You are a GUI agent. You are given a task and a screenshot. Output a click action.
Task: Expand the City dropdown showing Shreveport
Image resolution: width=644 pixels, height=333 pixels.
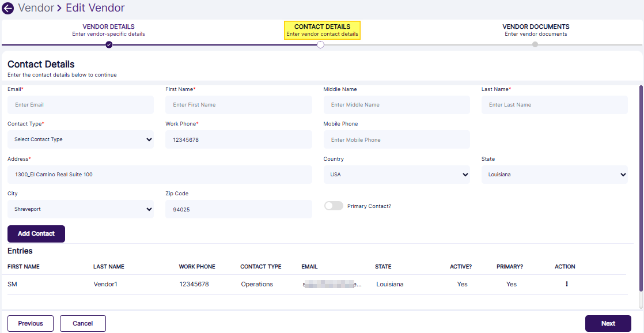[x=81, y=210]
